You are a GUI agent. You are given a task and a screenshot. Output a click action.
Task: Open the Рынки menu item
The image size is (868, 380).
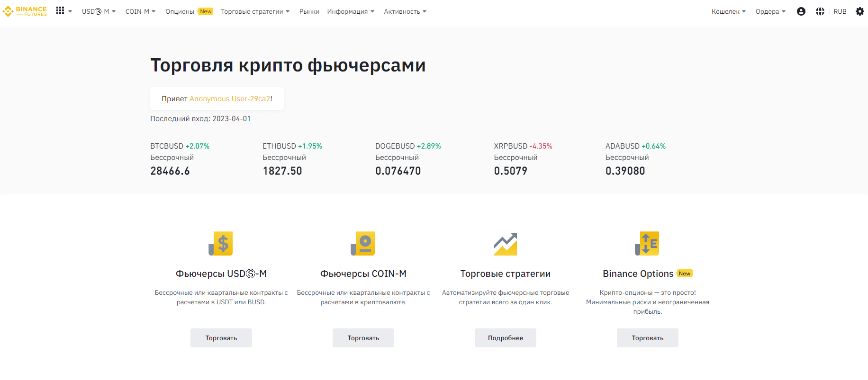tap(309, 11)
